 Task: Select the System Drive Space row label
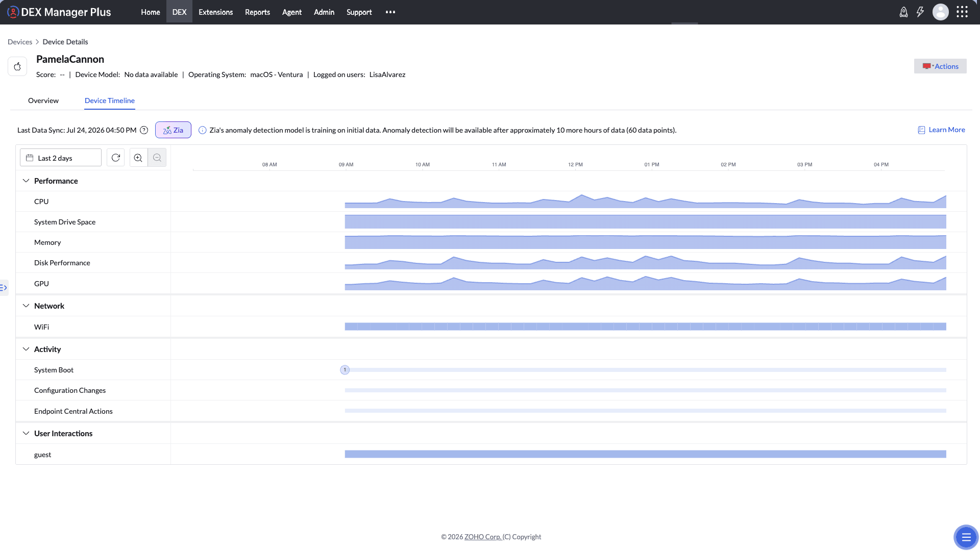pyautogui.click(x=65, y=222)
